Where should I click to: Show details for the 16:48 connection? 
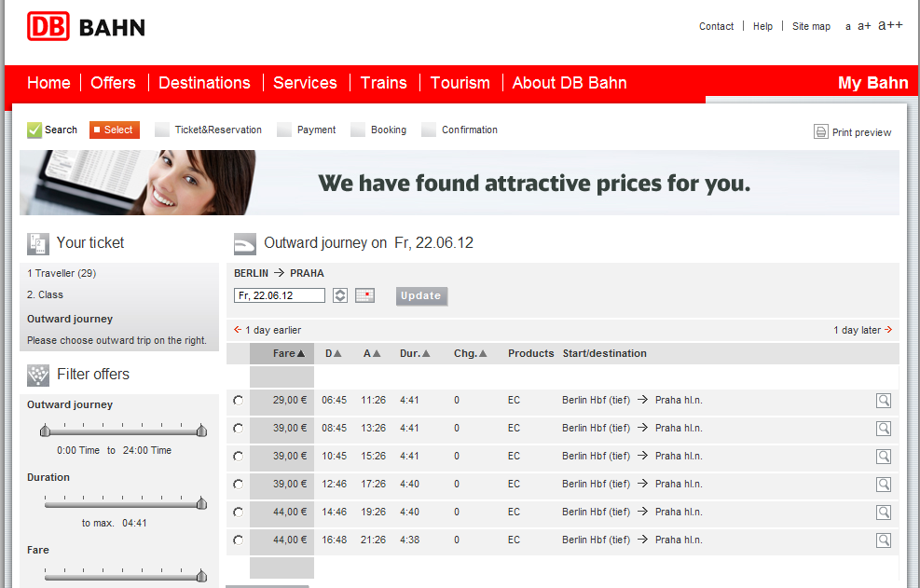tap(883, 540)
